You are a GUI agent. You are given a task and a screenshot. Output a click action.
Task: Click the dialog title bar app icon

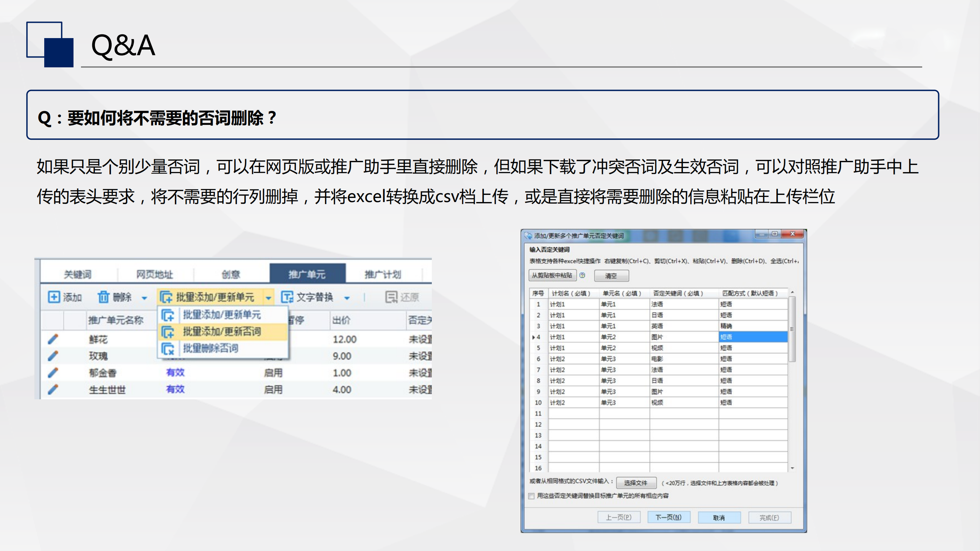tap(528, 235)
